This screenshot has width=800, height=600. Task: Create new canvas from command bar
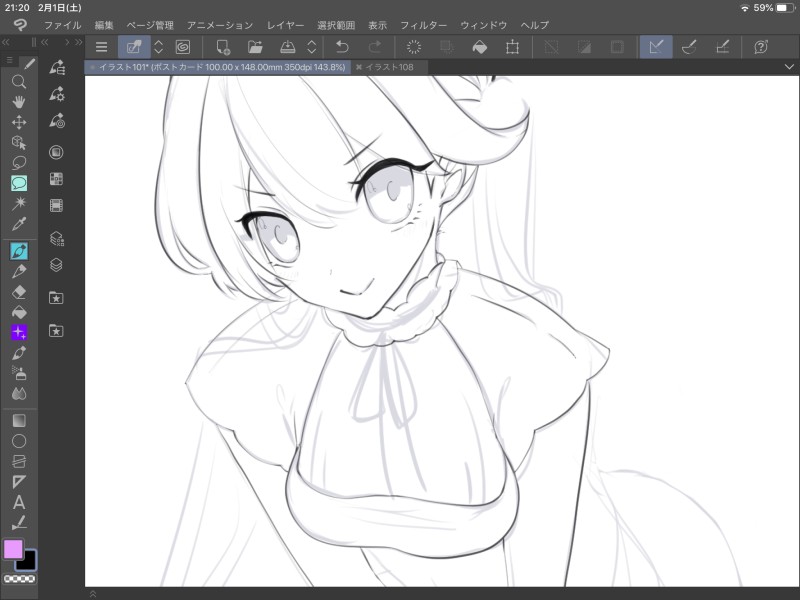click(223, 47)
